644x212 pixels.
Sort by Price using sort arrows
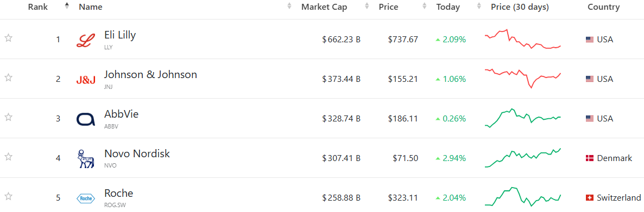click(424, 7)
